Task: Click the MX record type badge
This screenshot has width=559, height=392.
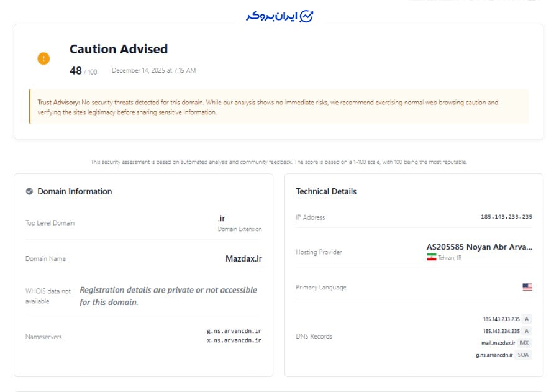Action: coord(524,343)
